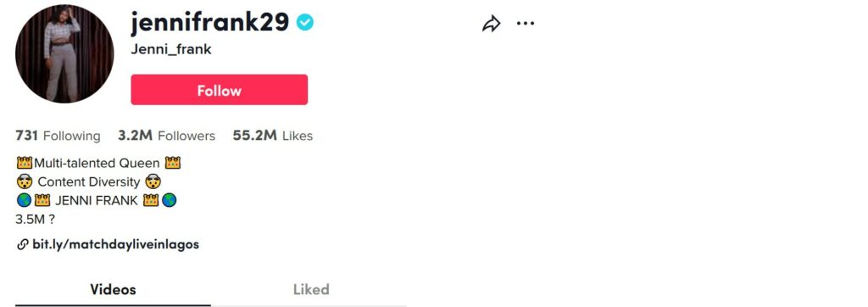Image resolution: width=868 pixels, height=307 pixels.
Task: Click the jennifrank29 username heading
Action: coord(210,22)
